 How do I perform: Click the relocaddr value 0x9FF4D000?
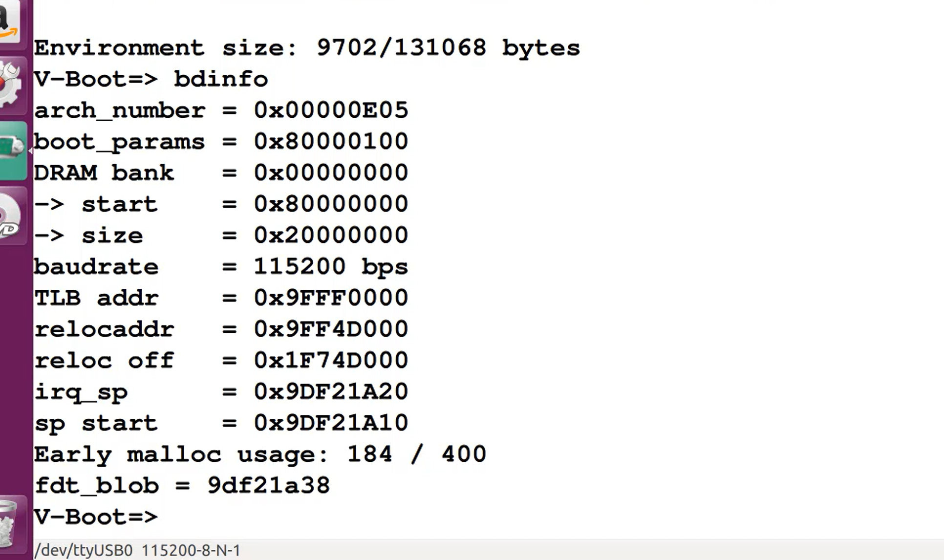coord(331,329)
